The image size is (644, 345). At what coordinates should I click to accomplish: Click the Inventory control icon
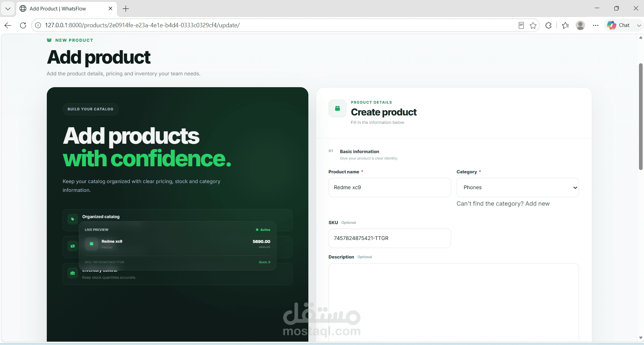(x=72, y=273)
